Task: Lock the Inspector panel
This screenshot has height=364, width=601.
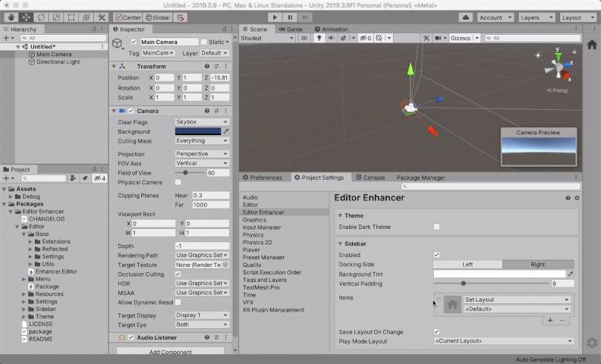Action: [x=224, y=29]
